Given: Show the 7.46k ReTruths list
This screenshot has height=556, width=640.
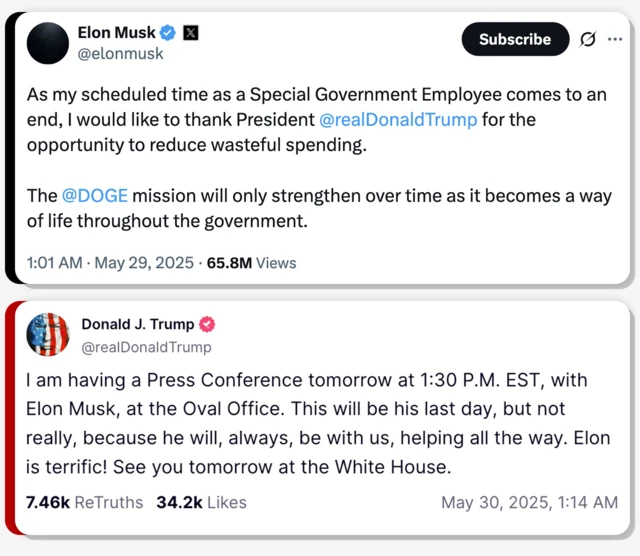Looking at the screenshot, I should (x=85, y=502).
